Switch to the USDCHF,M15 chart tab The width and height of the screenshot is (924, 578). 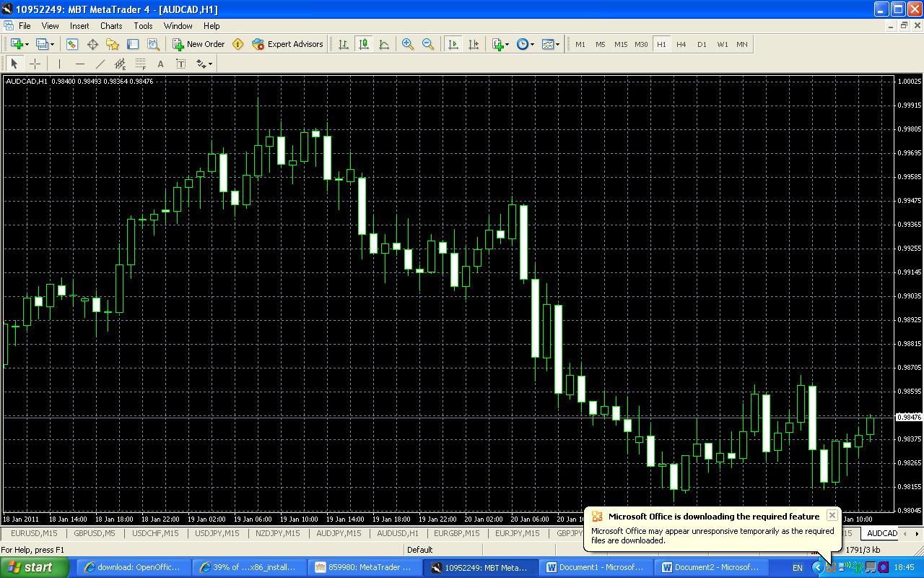click(155, 533)
